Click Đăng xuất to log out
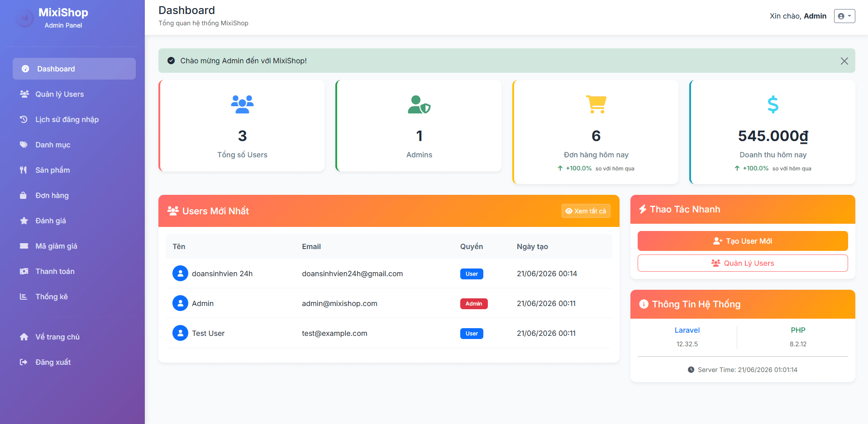 point(74,362)
